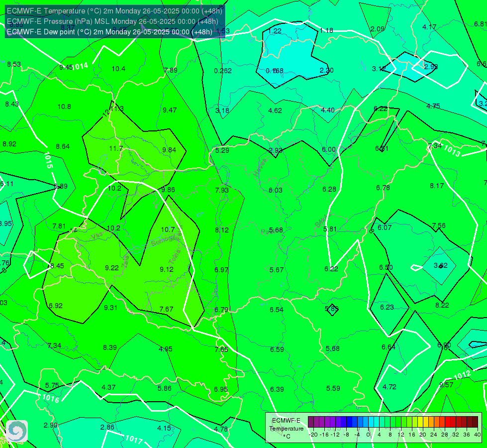Click the 40 label on the legend

click(x=478, y=435)
